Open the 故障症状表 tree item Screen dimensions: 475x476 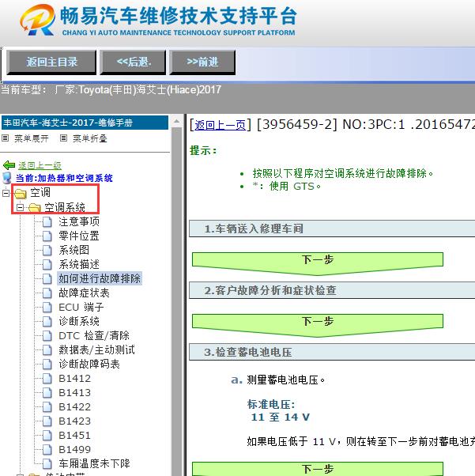(x=84, y=293)
